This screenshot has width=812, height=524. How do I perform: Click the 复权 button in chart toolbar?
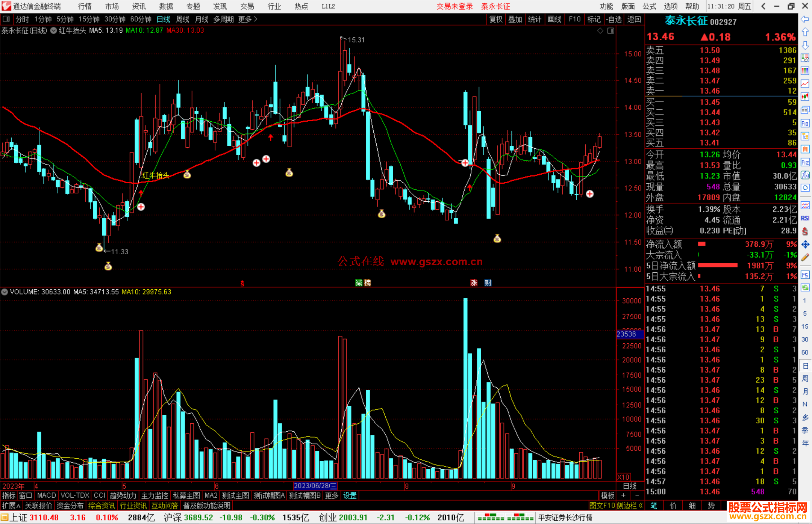click(x=496, y=19)
